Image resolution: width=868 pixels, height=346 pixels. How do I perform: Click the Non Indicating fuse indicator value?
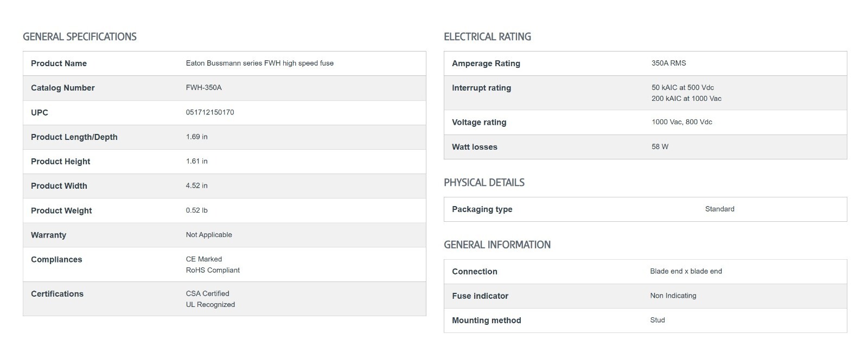click(673, 296)
